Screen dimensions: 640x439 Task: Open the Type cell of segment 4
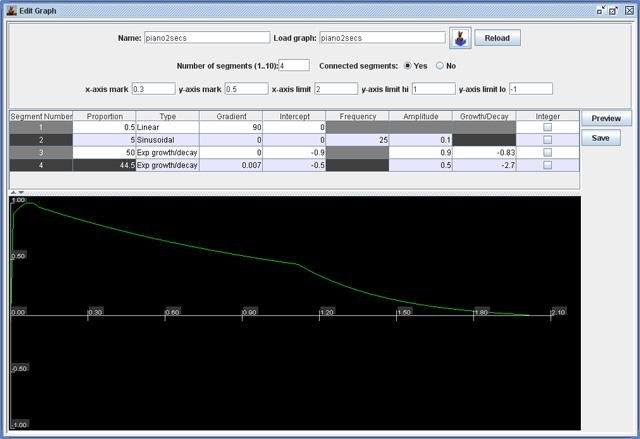tap(167, 165)
